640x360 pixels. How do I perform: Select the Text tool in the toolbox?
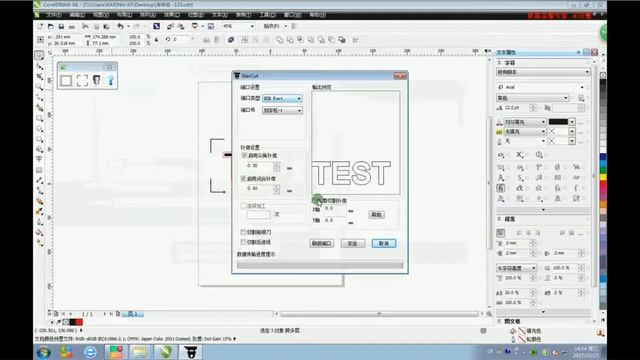click(39, 159)
